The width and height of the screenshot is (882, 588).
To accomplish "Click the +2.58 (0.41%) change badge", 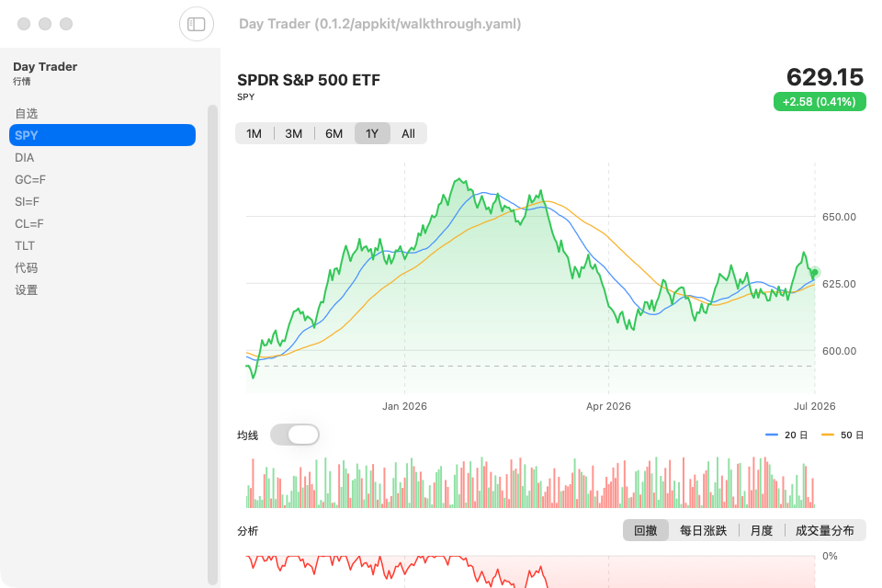I will (x=820, y=102).
